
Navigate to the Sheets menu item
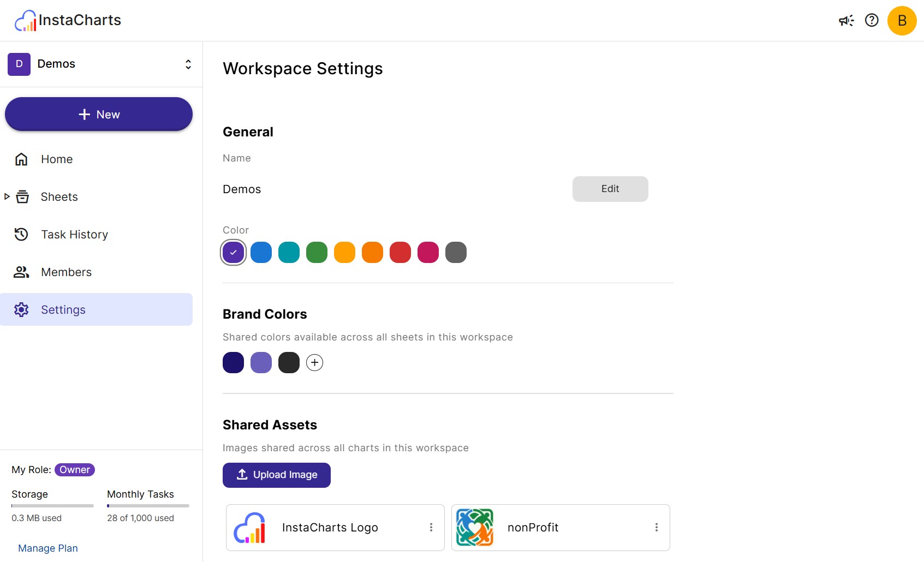(x=59, y=196)
